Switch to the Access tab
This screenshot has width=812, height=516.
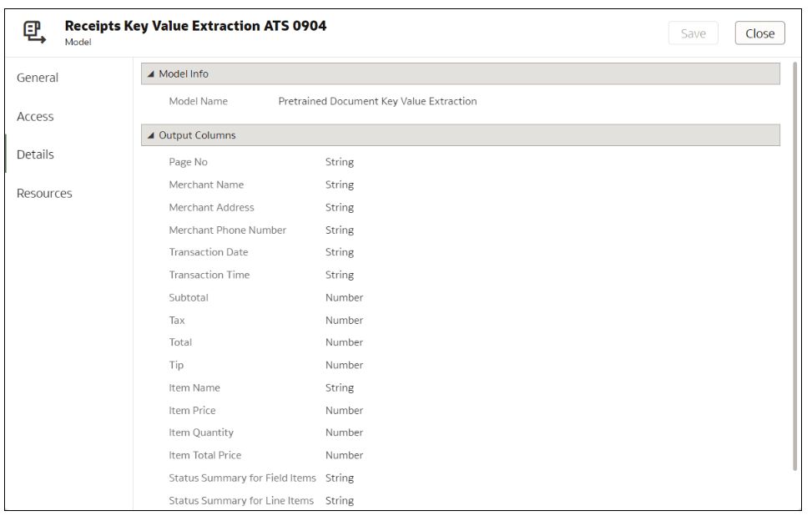pos(36,117)
